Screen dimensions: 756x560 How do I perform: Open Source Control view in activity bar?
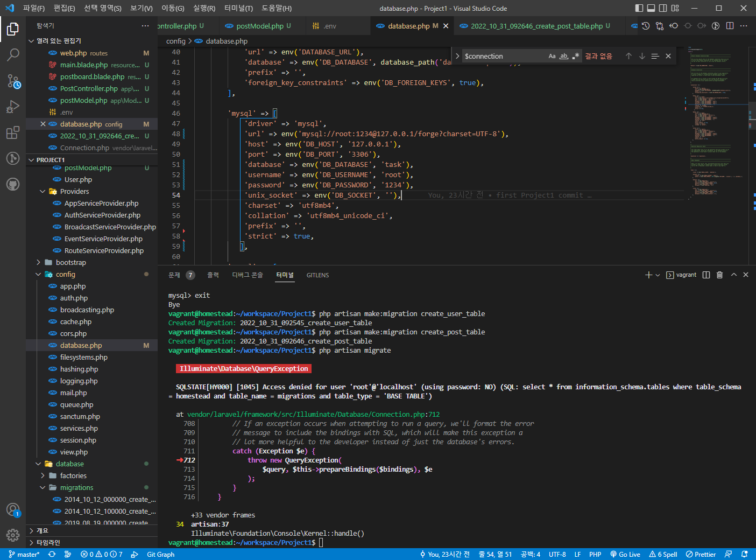tap(13, 81)
